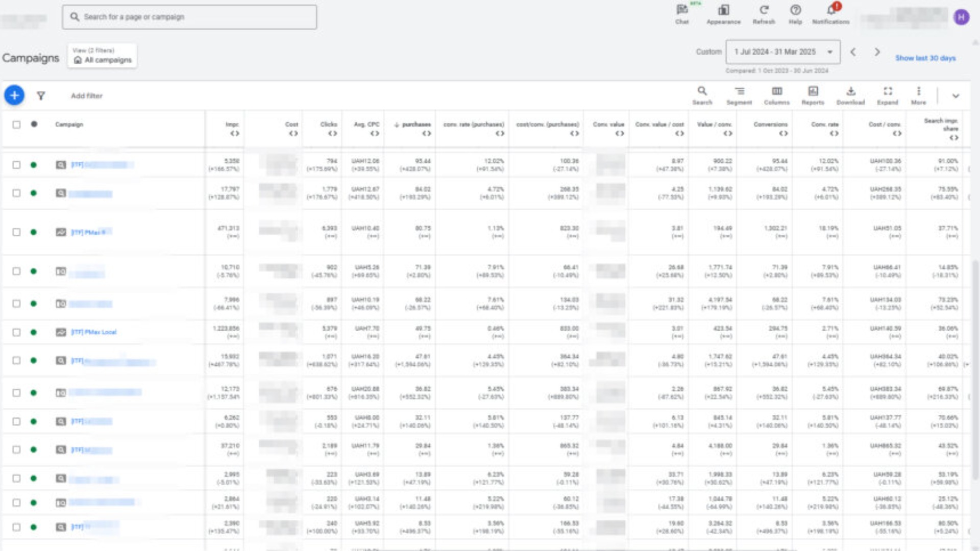Open the Columns tool
The image size is (980, 551).
[x=776, y=95]
